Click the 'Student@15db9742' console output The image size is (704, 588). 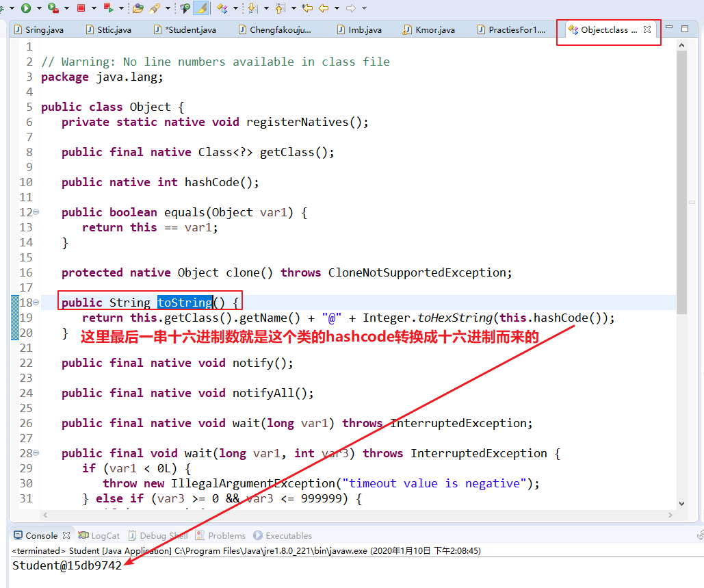[x=67, y=565]
